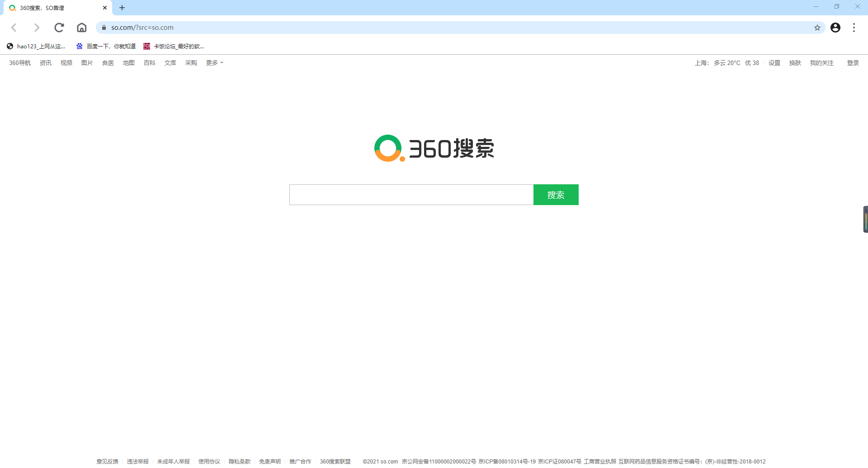Open the 视频 section
The image size is (868, 468).
pos(66,63)
